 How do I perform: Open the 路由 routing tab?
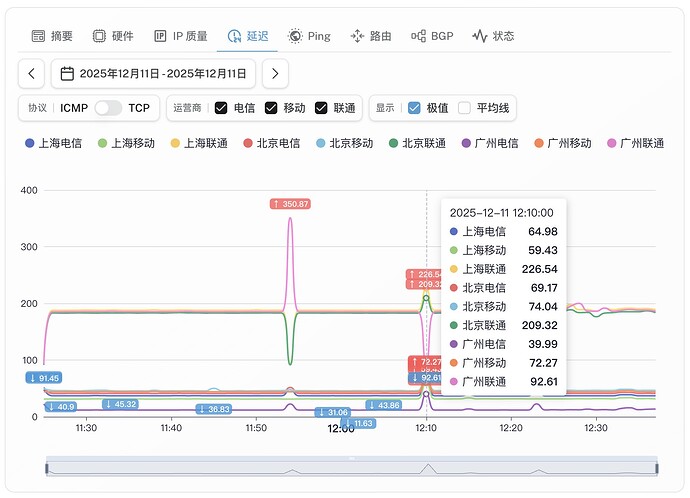[371, 36]
